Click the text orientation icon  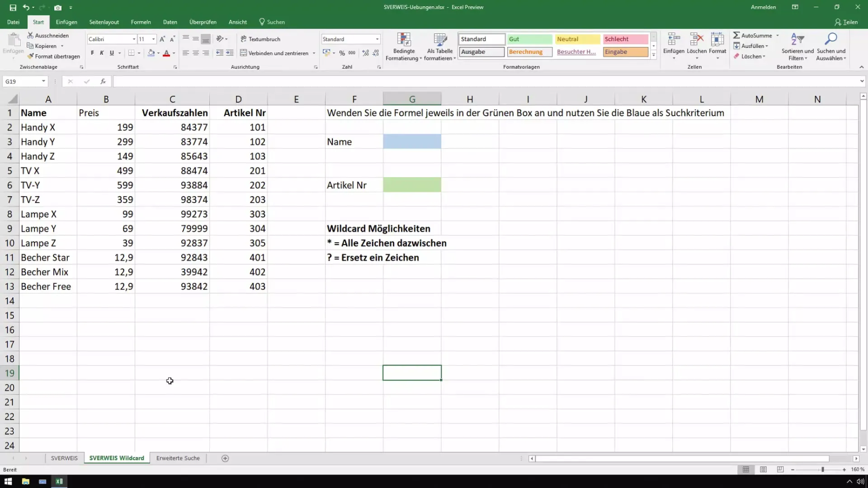(x=220, y=39)
